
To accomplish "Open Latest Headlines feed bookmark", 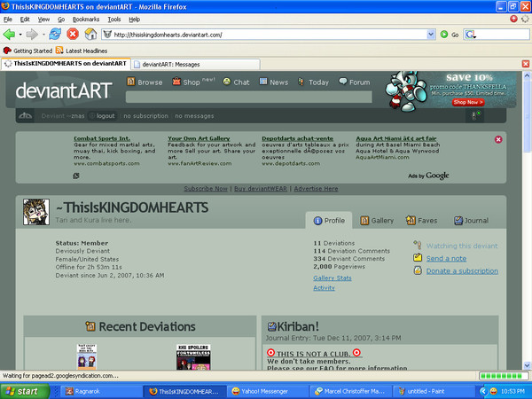I will tap(82, 51).
